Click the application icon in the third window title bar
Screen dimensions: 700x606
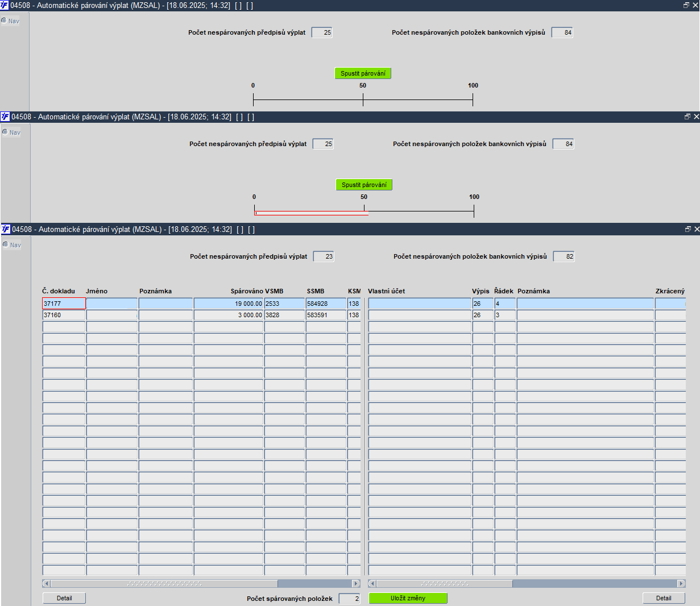point(6,229)
